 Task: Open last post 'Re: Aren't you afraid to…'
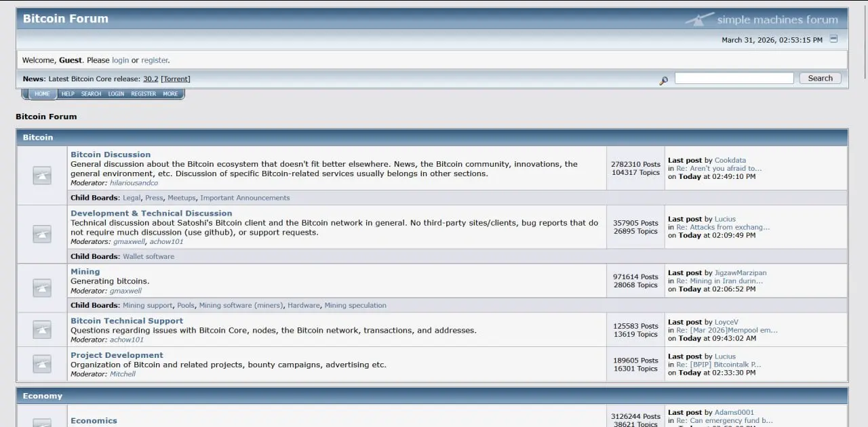pos(719,169)
